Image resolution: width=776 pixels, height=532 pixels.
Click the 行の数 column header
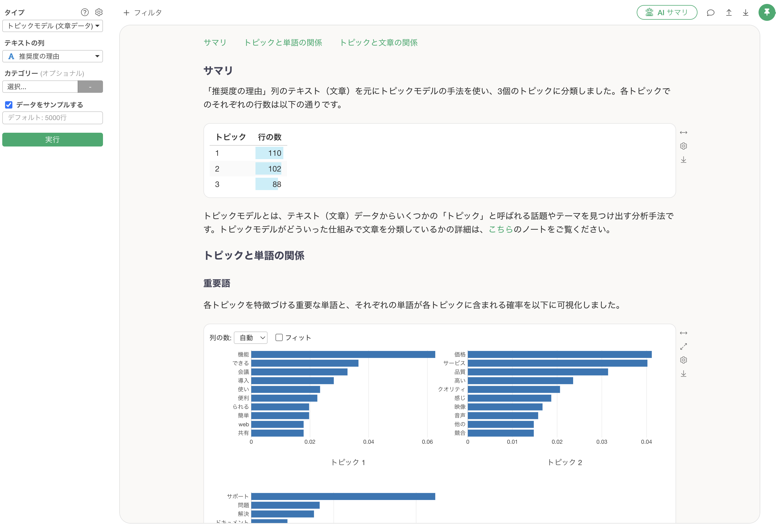[x=270, y=137]
